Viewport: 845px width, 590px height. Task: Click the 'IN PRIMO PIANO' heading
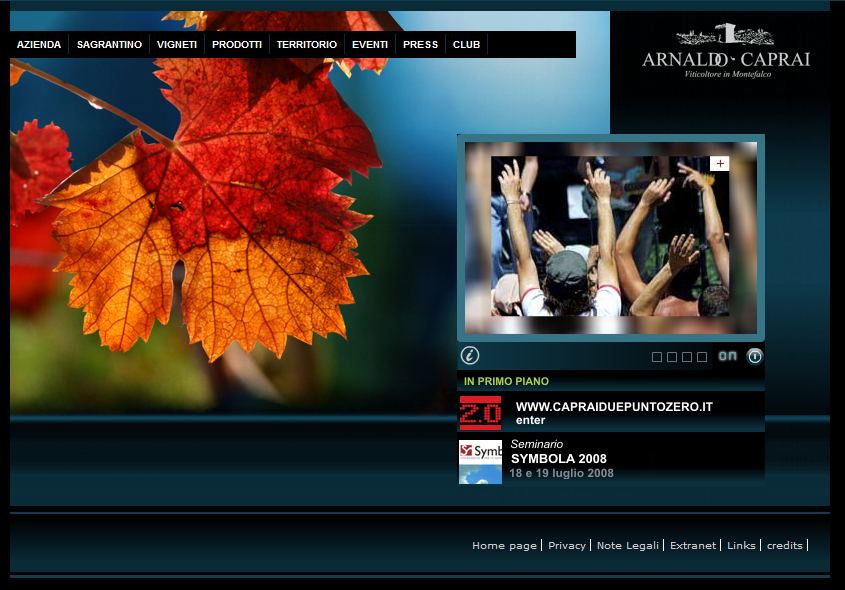506,381
